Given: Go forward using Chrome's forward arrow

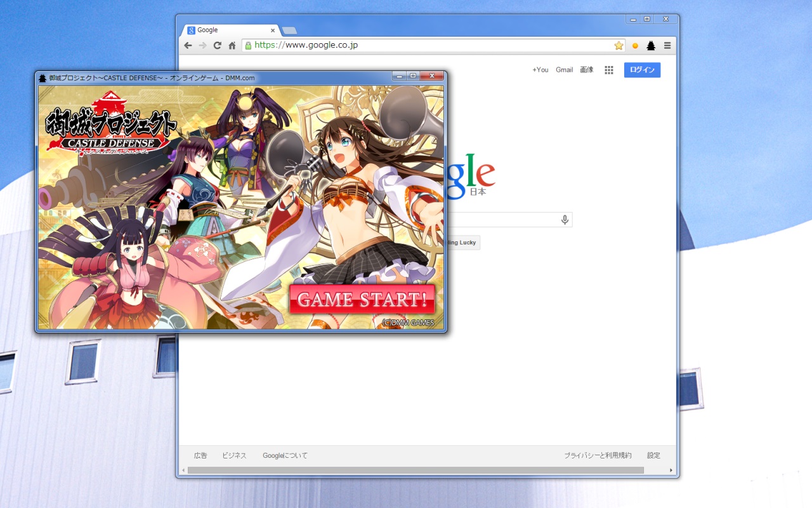Looking at the screenshot, I should [x=202, y=46].
